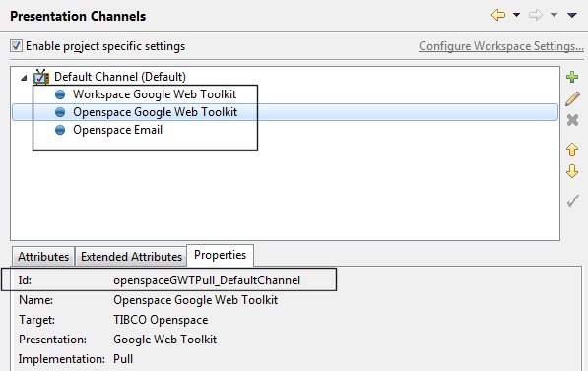Click the grey checkmark set default icon
Screen dimensions: 588x371
572,201
